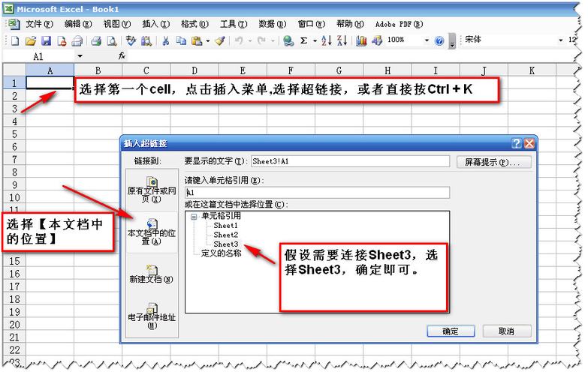The height and width of the screenshot is (375, 588).
Task: Select row header 5
Action: pyautogui.click(x=14, y=133)
